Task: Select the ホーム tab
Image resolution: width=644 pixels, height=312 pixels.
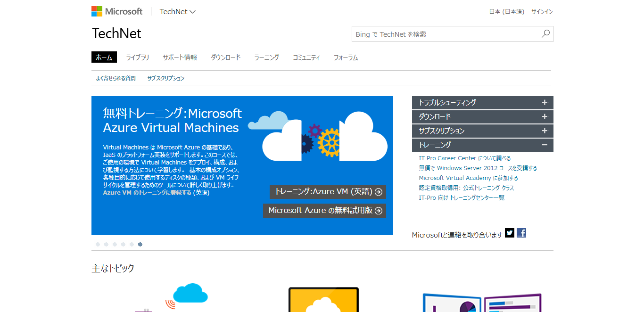Action: point(104,57)
